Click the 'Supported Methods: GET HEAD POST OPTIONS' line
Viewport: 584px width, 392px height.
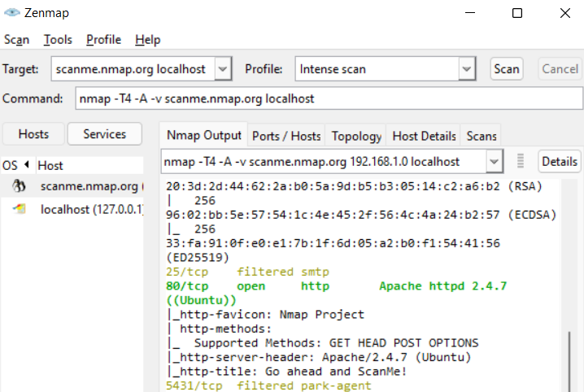[x=323, y=342]
